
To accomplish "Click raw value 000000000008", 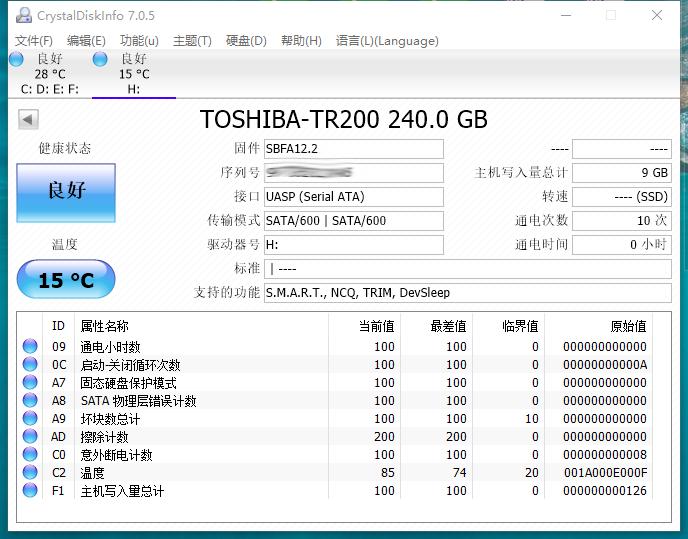I will [x=605, y=455].
